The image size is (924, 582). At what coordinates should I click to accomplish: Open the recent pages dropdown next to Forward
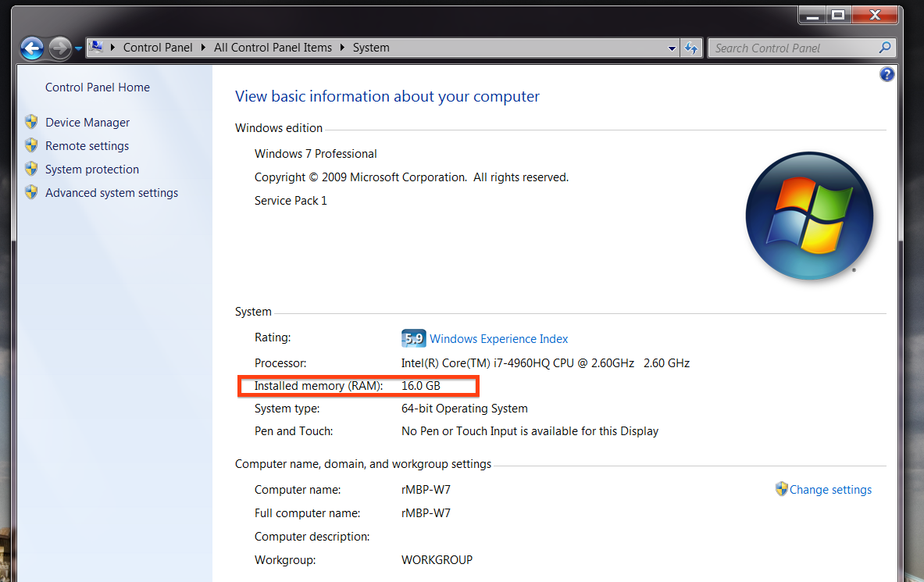point(78,48)
